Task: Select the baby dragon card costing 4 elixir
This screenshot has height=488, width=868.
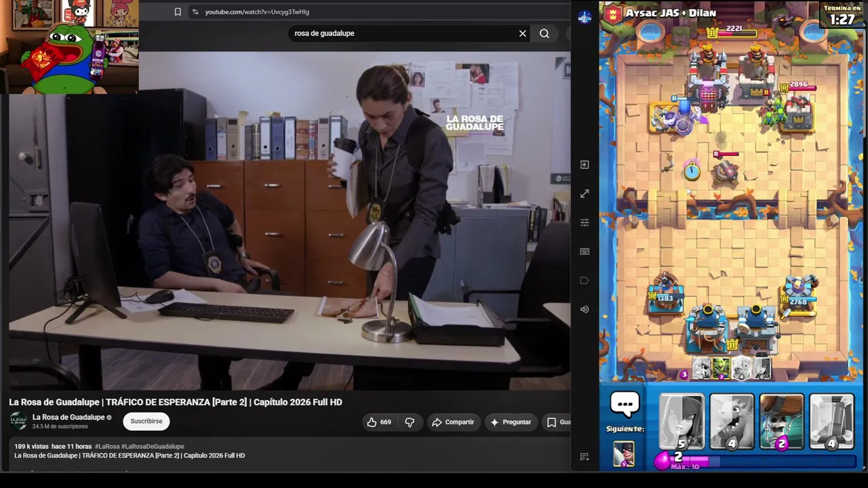Action: pyautogui.click(x=732, y=422)
